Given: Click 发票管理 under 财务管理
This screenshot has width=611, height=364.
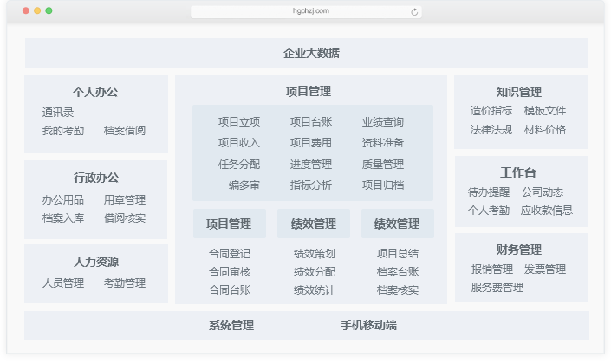Looking at the screenshot, I should pos(544,270).
